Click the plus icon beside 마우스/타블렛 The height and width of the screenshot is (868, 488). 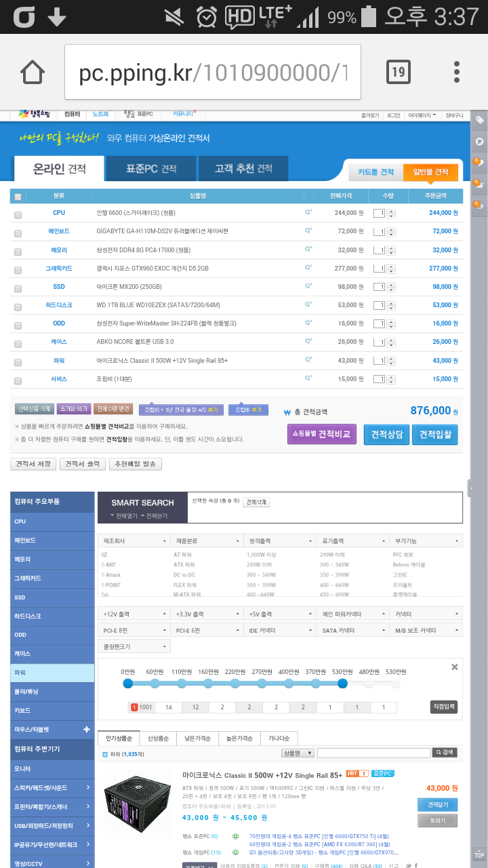[x=86, y=730]
